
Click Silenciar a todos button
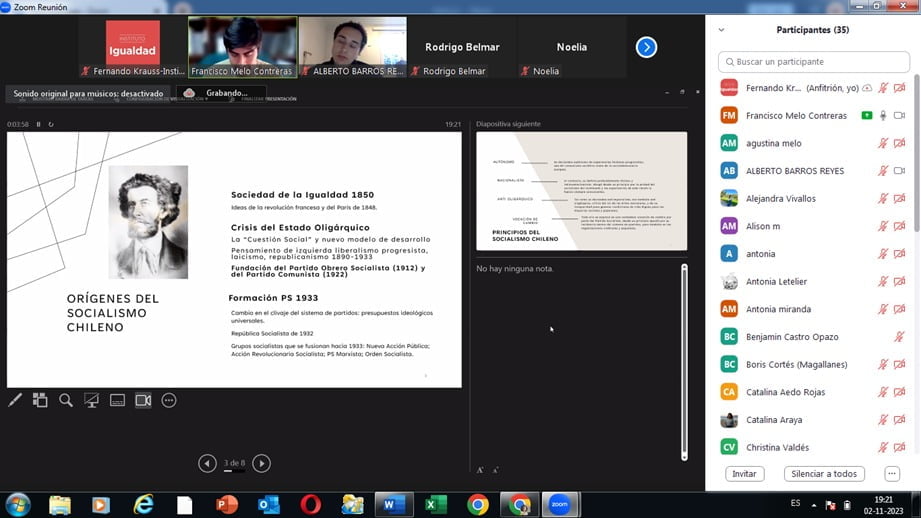click(x=823, y=474)
